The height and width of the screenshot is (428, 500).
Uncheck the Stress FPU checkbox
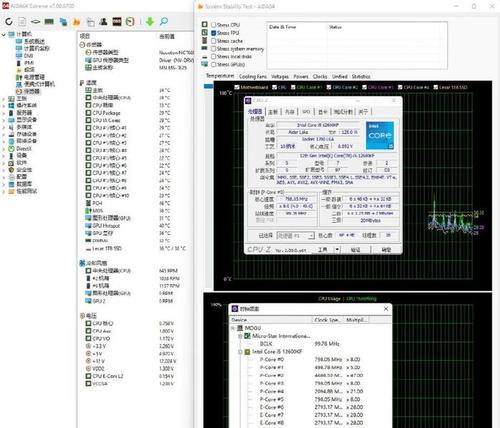pos(214,33)
